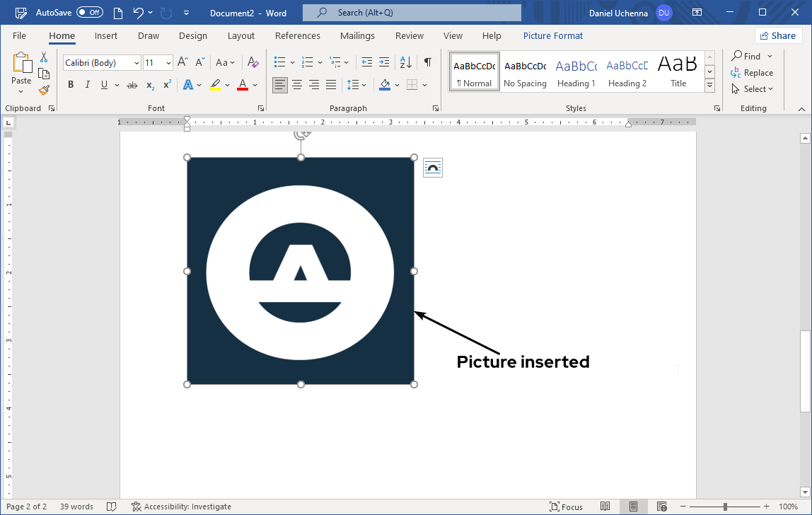Click the Clear All Formatting icon

pyautogui.click(x=253, y=62)
